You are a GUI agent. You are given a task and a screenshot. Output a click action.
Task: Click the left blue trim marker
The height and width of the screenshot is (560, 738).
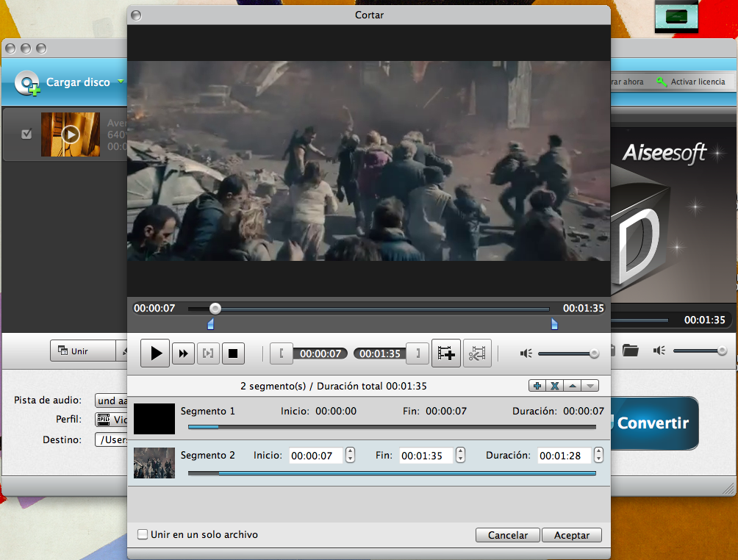[211, 324]
